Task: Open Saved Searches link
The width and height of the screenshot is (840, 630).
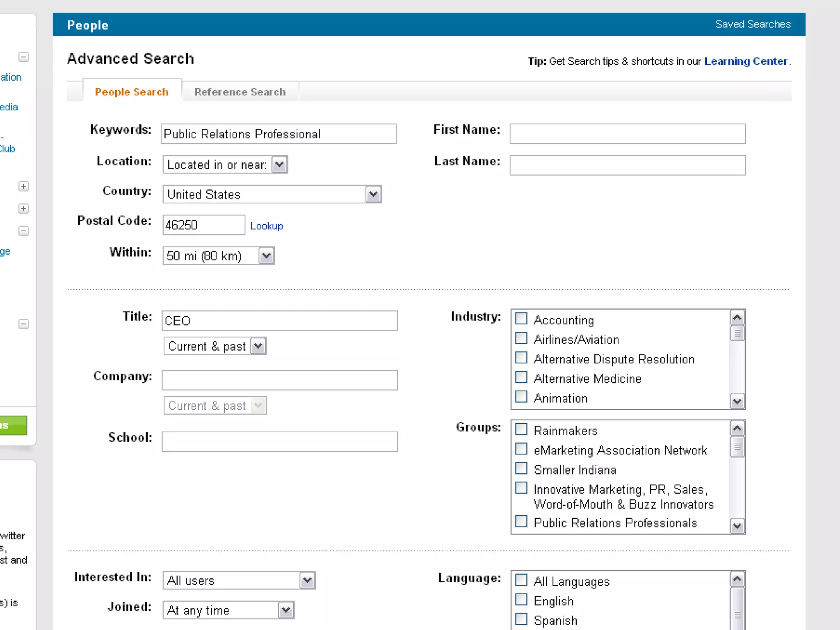Action: click(753, 24)
